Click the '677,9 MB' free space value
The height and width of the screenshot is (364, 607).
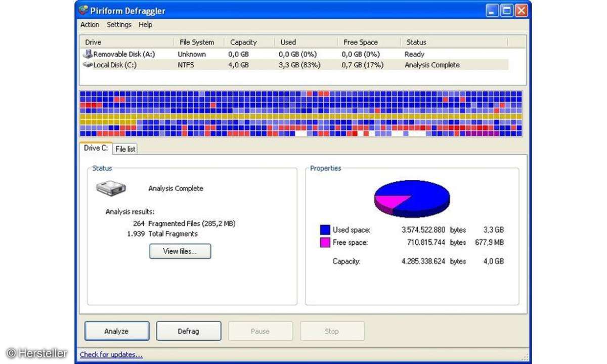(489, 243)
